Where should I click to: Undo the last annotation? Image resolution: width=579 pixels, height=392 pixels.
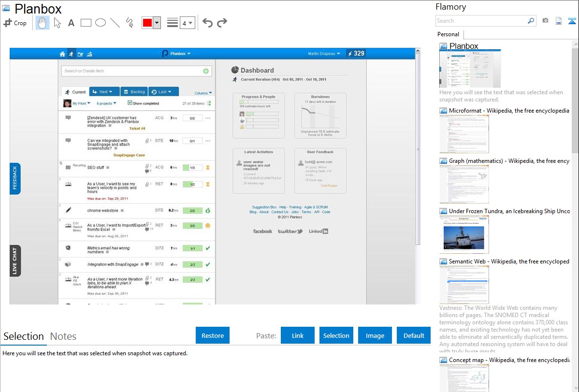[207, 23]
